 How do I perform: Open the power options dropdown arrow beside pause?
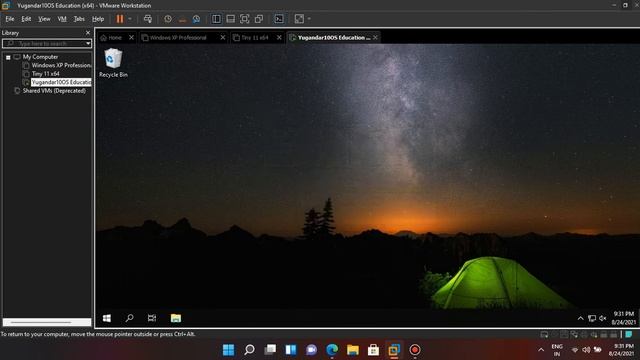click(x=130, y=19)
